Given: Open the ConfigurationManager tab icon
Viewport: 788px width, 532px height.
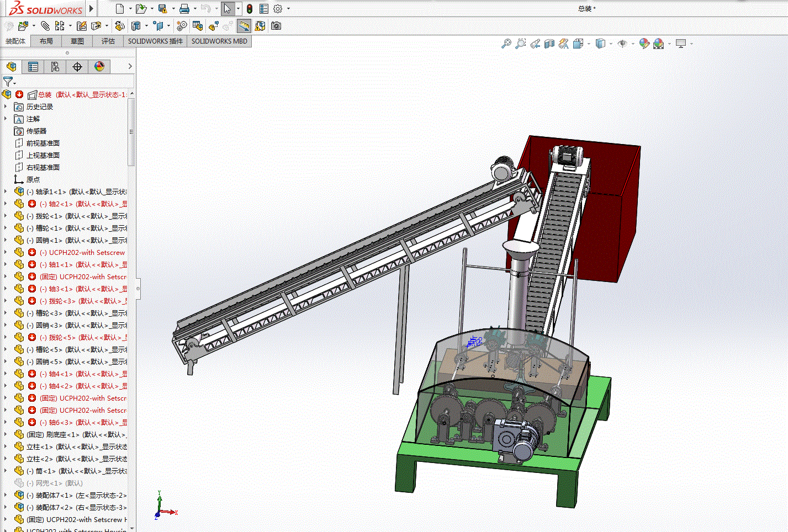Looking at the screenshot, I should click(x=55, y=67).
